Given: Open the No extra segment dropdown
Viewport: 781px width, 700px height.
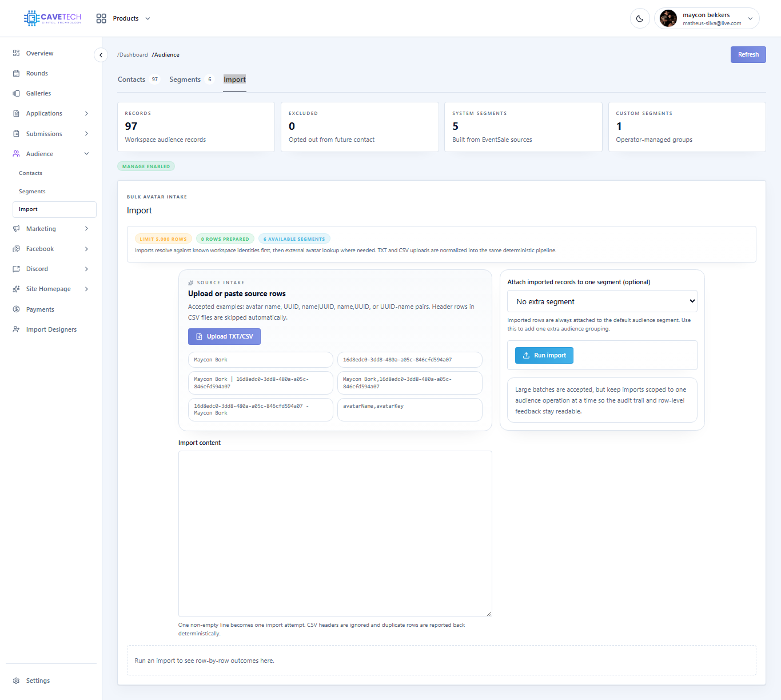Looking at the screenshot, I should click(602, 301).
